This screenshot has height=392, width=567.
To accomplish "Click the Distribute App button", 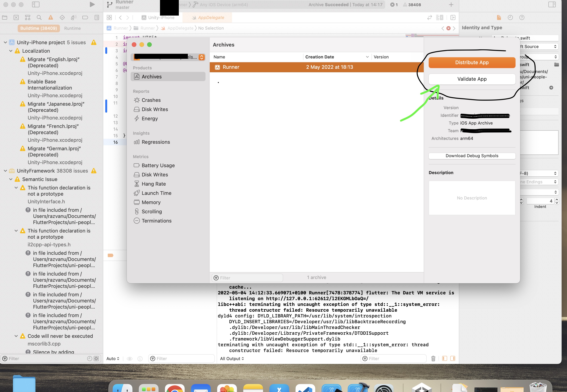I will click(472, 62).
